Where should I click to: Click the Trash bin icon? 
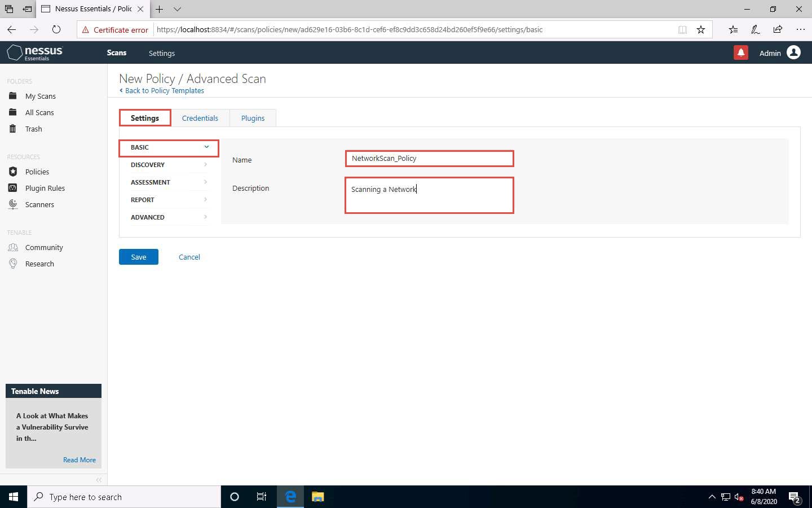coord(13,129)
